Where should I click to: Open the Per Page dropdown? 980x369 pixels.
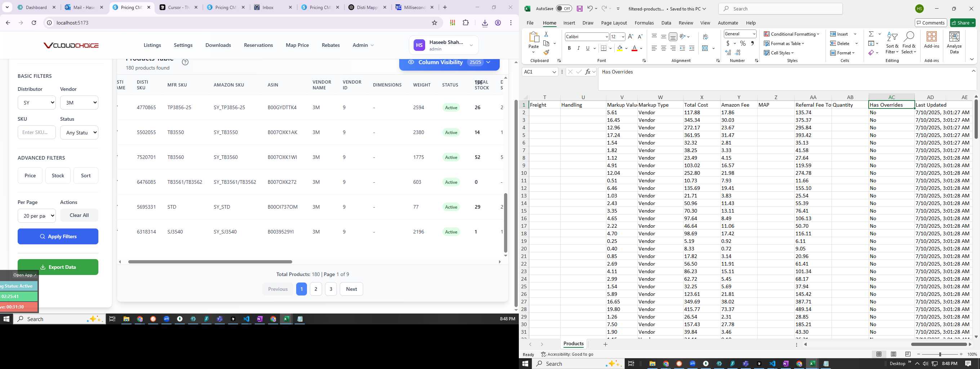[x=36, y=216]
